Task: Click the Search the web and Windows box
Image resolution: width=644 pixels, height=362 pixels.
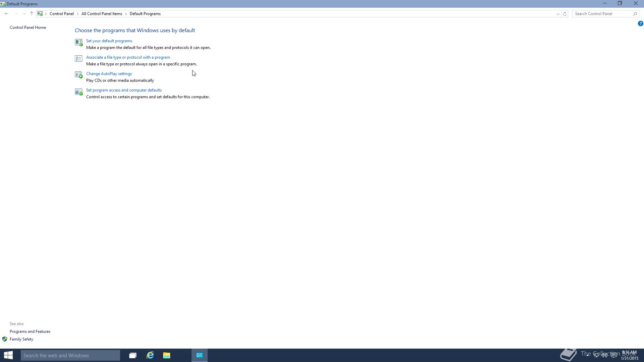Action: [70, 355]
